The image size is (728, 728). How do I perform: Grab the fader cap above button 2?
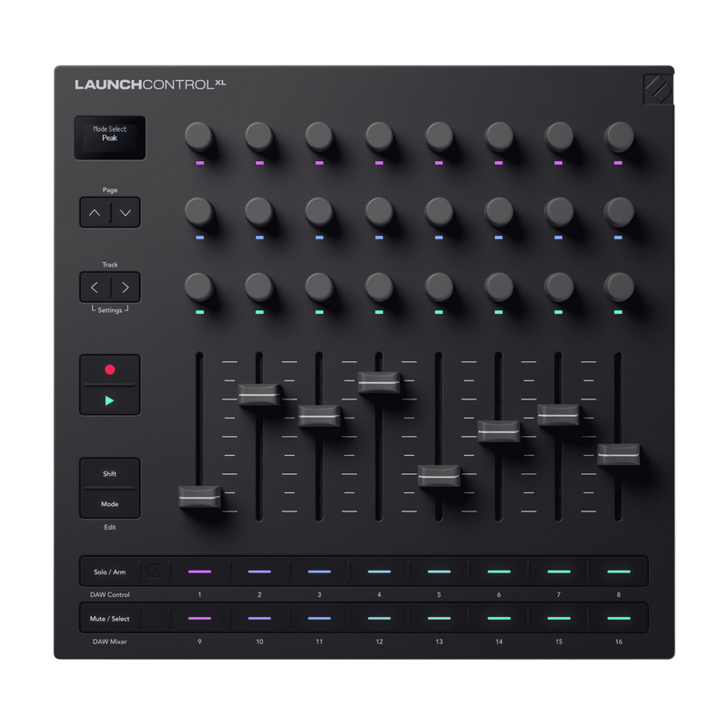tap(259, 395)
